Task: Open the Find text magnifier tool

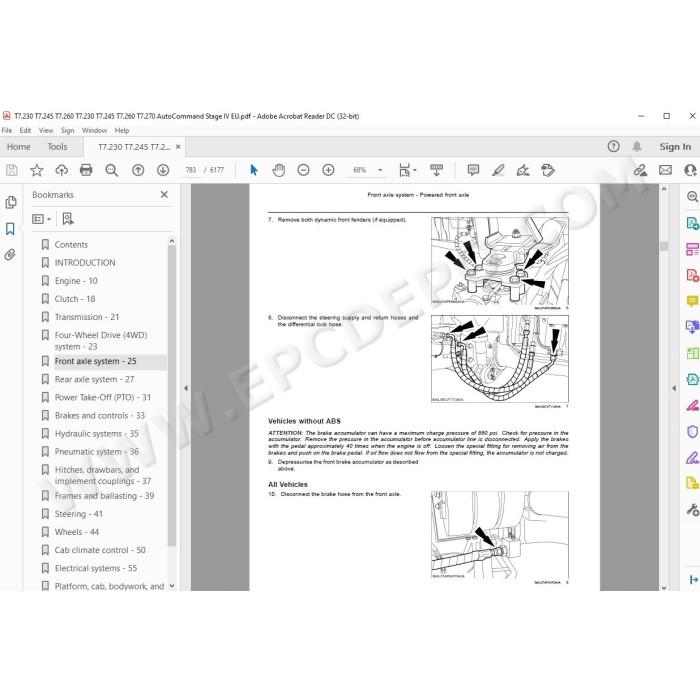Action: tap(112, 170)
